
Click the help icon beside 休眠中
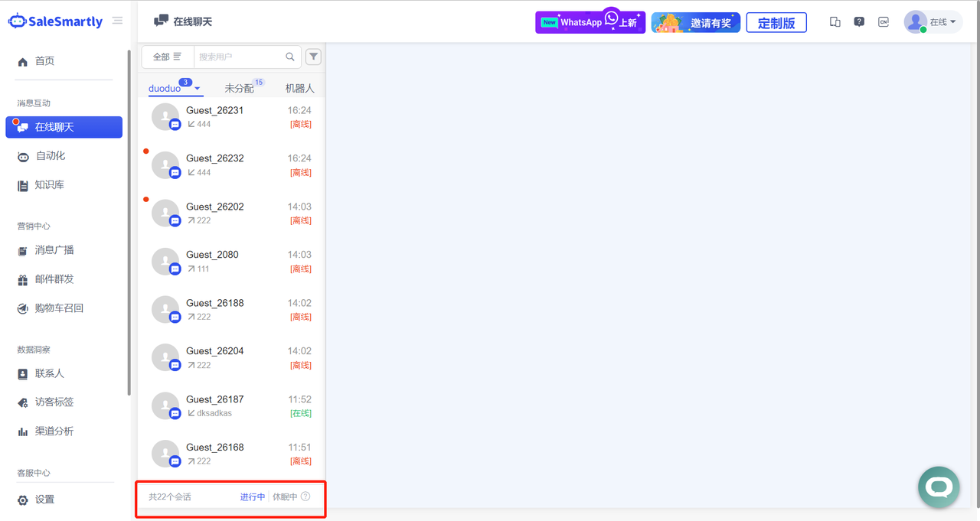tap(305, 497)
